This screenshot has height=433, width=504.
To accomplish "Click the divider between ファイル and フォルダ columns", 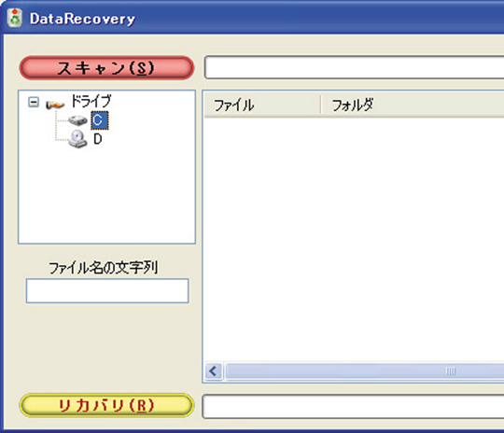I will point(321,105).
